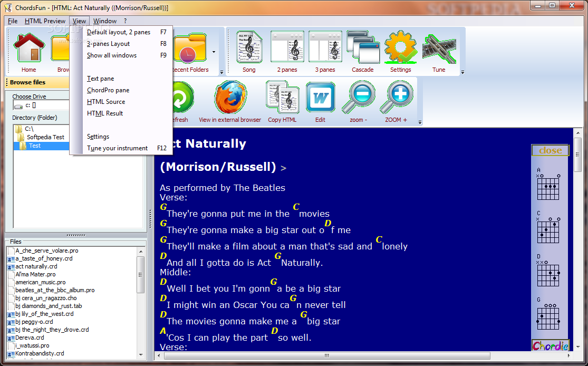588x366 pixels.
Task: Open the Choose Drive combo box
Action: click(x=41, y=105)
